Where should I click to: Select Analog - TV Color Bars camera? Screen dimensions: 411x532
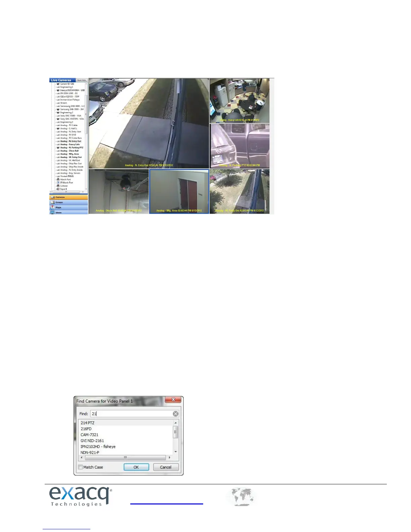(71, 138)
